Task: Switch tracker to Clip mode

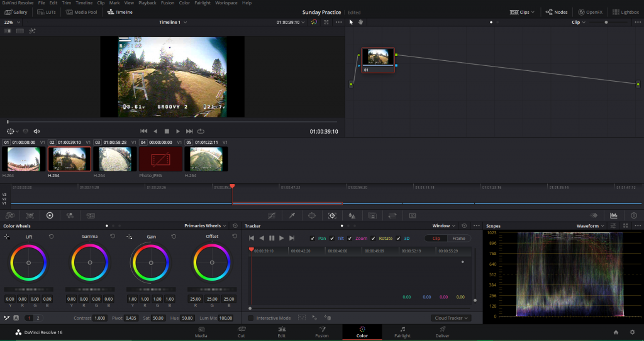Action: [x=436, y=239]
